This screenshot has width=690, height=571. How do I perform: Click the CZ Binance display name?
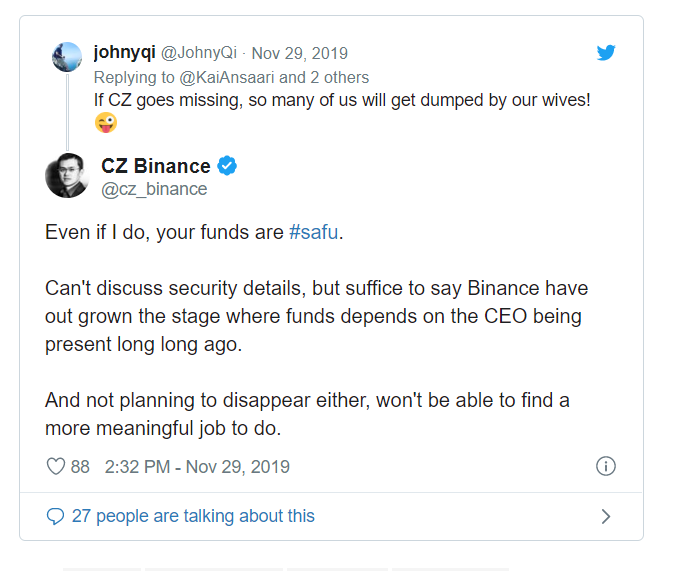[x=156, y=166]
